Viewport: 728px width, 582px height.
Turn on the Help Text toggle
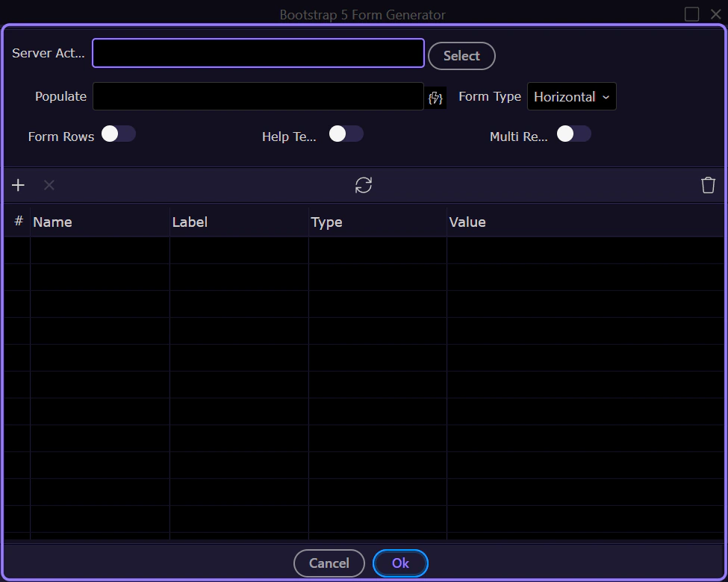click(346, 134)
